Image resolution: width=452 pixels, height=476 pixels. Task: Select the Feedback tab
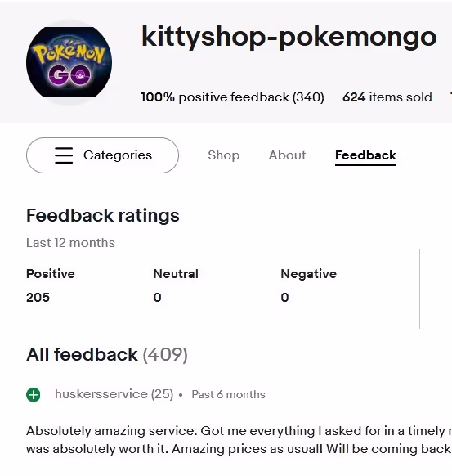[x=365, y=155]
